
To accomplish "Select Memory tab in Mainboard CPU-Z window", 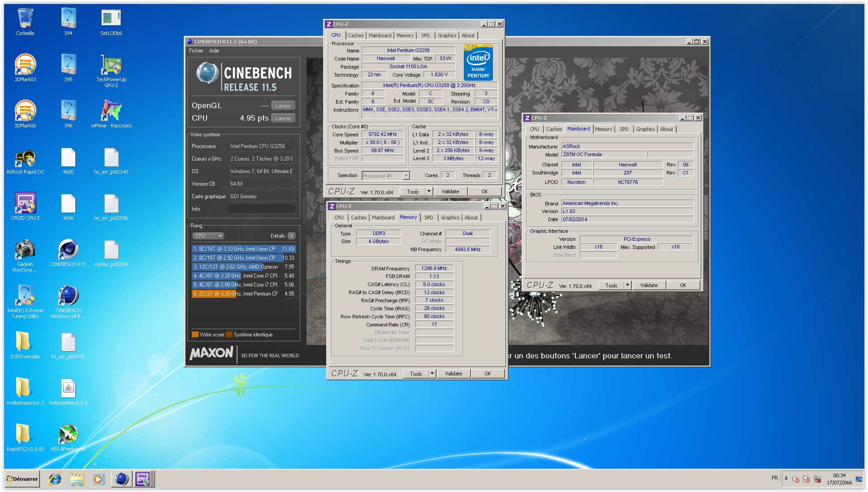I will tap(603, 129).
